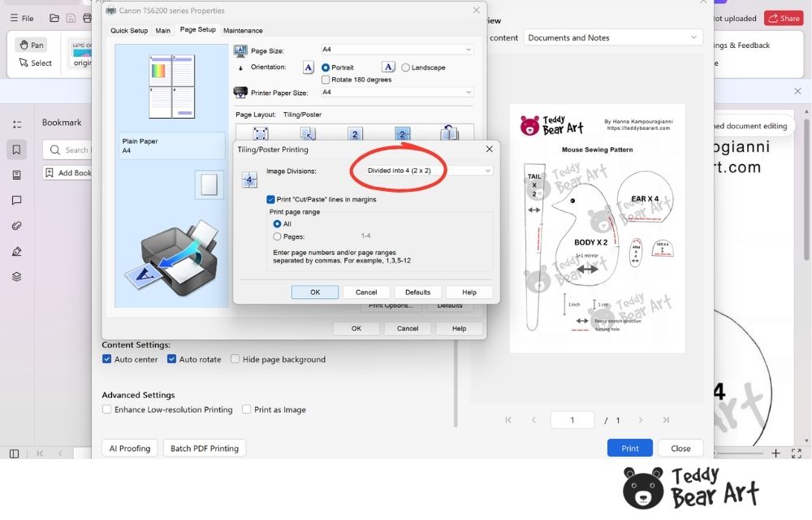Choose the highlighted Tiling/Poster layout icon
The height and width of the screenshot is (520, 812).
click(x=403, y=133)
